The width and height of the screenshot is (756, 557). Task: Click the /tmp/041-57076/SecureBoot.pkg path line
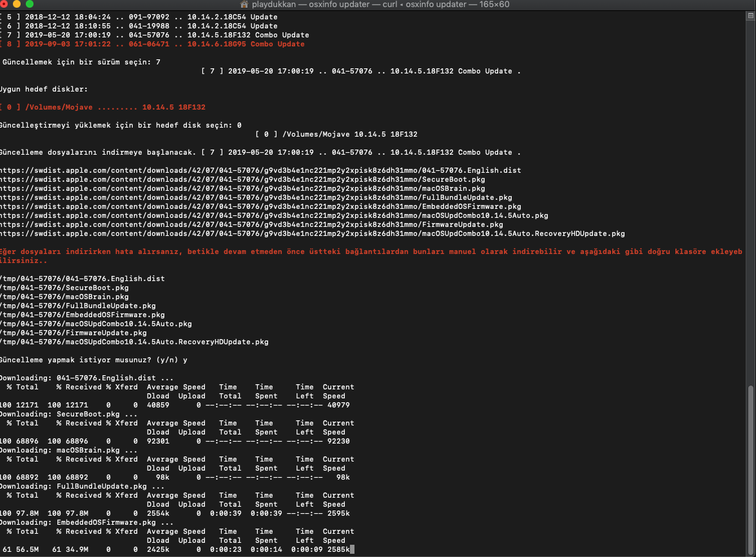coord(64,288)
